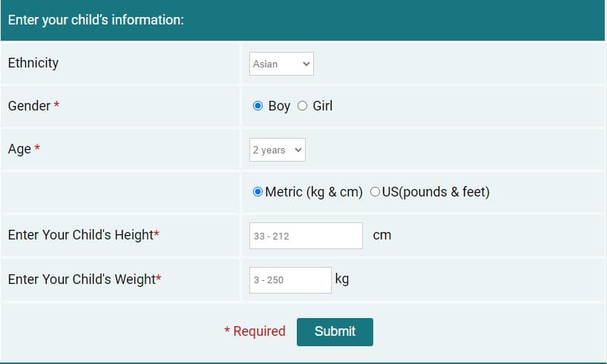
Task: Click the red "* Required" note
Action: pyautogui.click(x=255, y=331)
